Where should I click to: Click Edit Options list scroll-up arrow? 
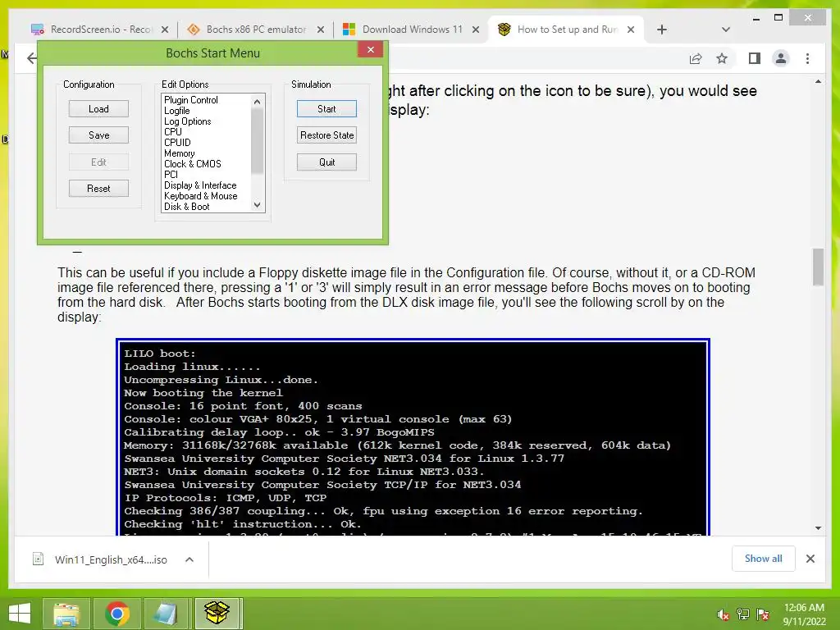click(257, 101)
